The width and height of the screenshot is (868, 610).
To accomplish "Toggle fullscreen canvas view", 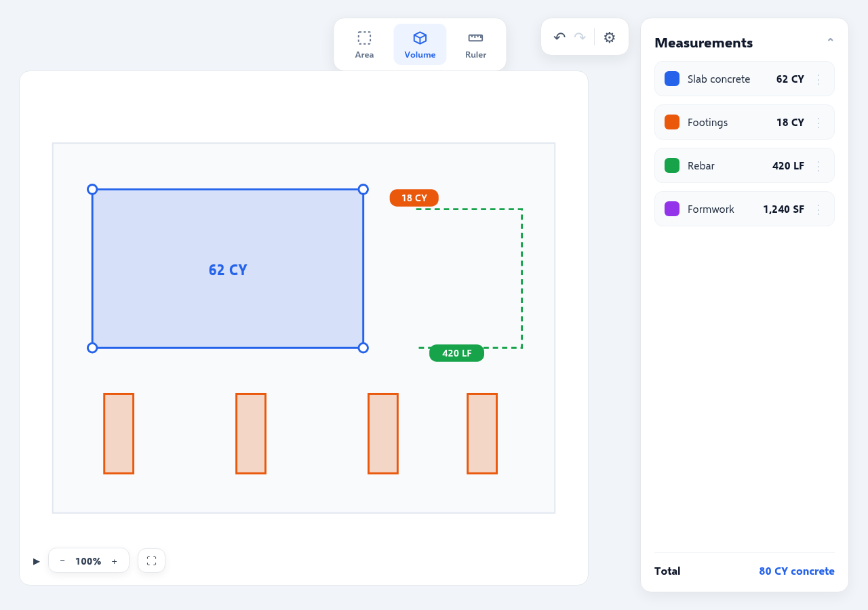I will coord(151,561).
